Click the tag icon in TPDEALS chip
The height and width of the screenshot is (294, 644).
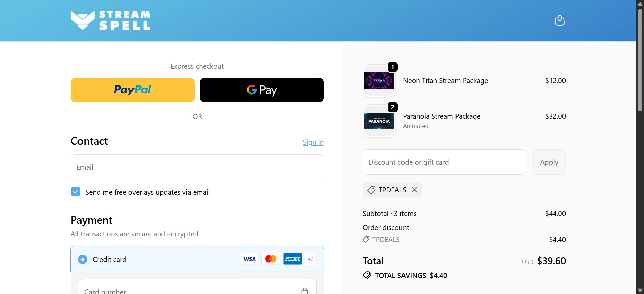[371, 190]
